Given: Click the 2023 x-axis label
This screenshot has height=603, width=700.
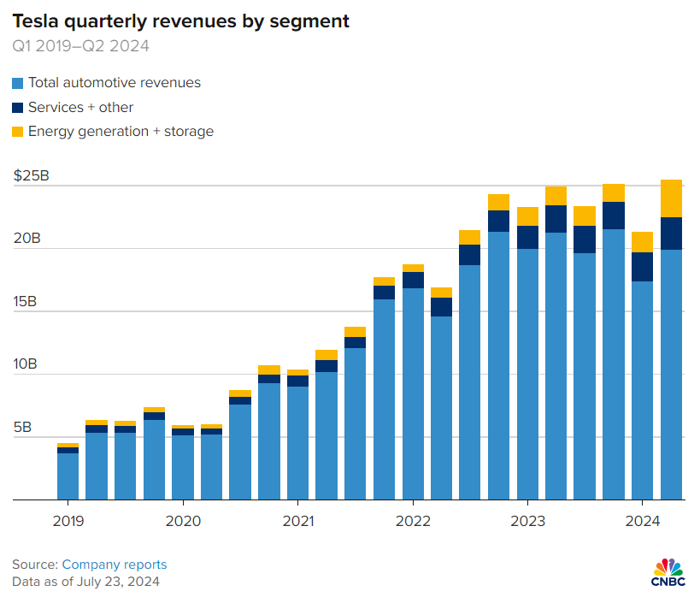Looking at the screenshot, I should click(527, 521).
